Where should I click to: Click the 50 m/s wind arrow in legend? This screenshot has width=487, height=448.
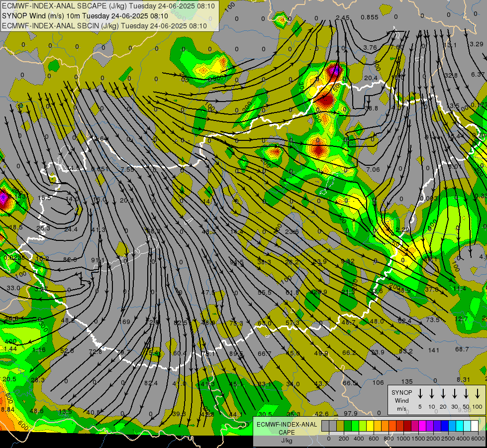(466, 394)
